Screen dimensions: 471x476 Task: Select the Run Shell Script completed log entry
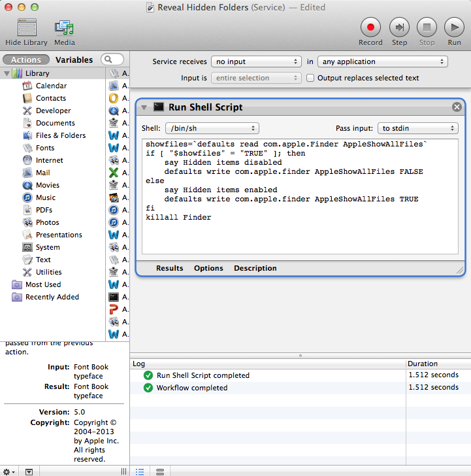[300, 375]
